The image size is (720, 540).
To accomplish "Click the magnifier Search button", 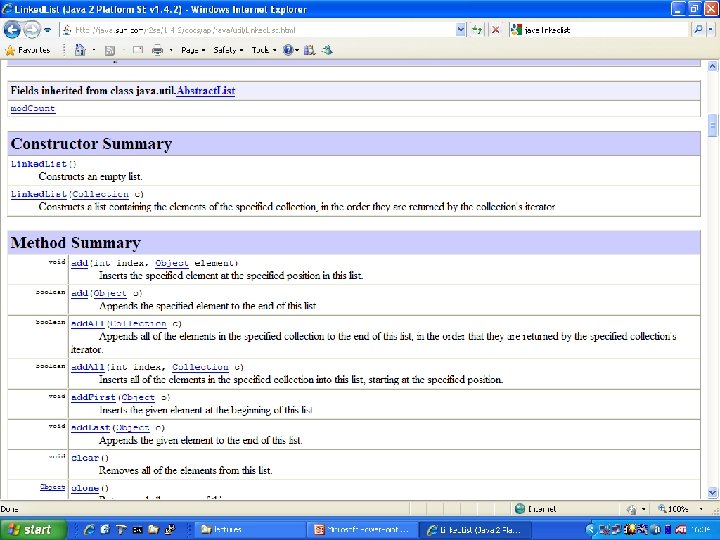I will 698,30.
